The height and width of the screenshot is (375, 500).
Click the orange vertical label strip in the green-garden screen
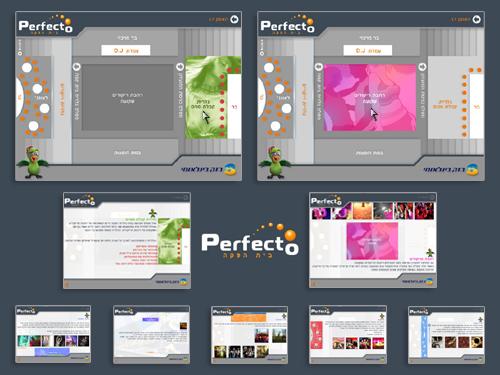pyautogui.click(x=62, y=100)
